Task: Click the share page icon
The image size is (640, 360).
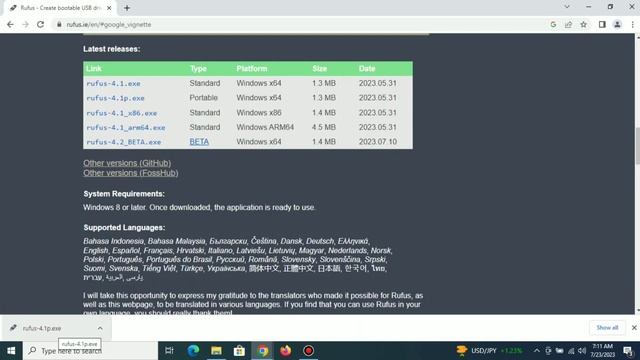Action: click(568, 24)
